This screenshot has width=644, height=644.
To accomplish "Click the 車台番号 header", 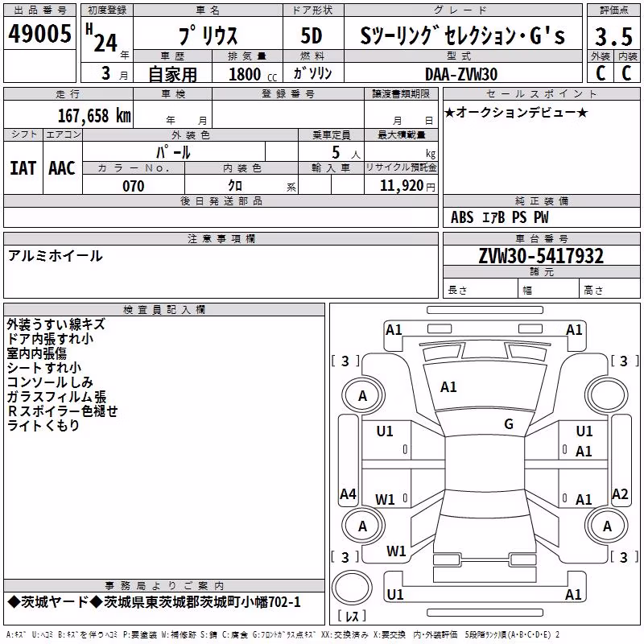I will [x=541, y=238].
